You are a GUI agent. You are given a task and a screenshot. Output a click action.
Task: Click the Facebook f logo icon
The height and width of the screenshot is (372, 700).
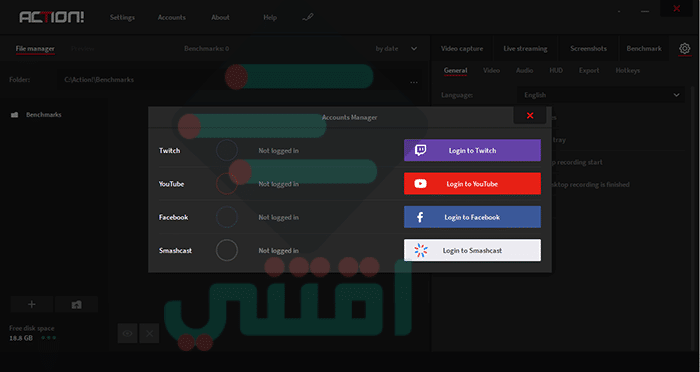420,217
